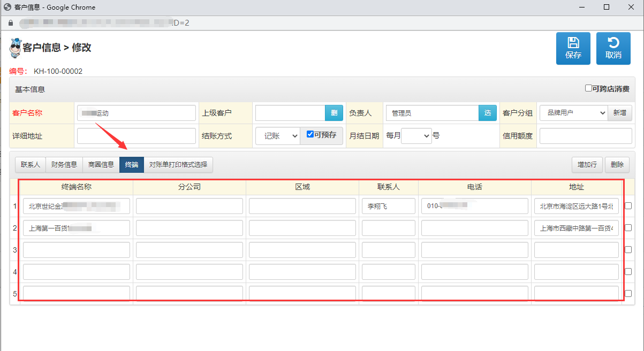The height and width of the screenshot is (351, 644).
Task: Click the 负责人 field showing 管理员
Action: click(432, 113)
